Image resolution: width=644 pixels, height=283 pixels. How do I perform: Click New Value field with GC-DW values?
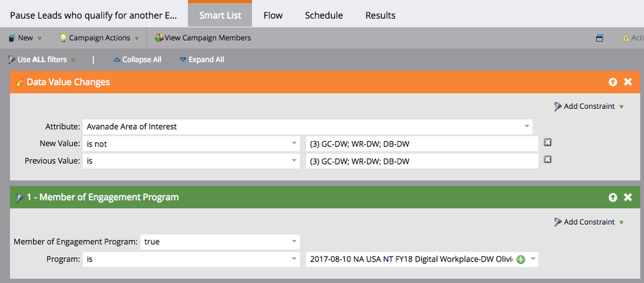422,144
